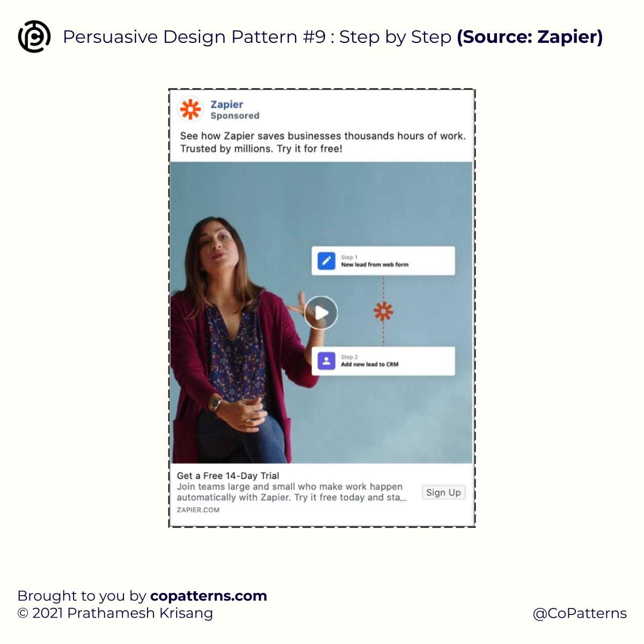Click the purple contact Step 2 icon
The height and width of the screenshot is (644, 644).
[326, 361]
